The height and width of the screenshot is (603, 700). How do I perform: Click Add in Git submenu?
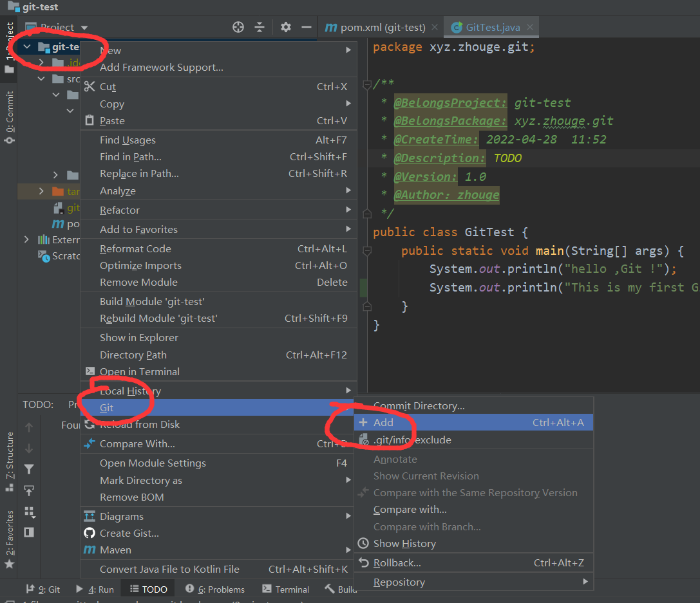click(x=474, y=422)
